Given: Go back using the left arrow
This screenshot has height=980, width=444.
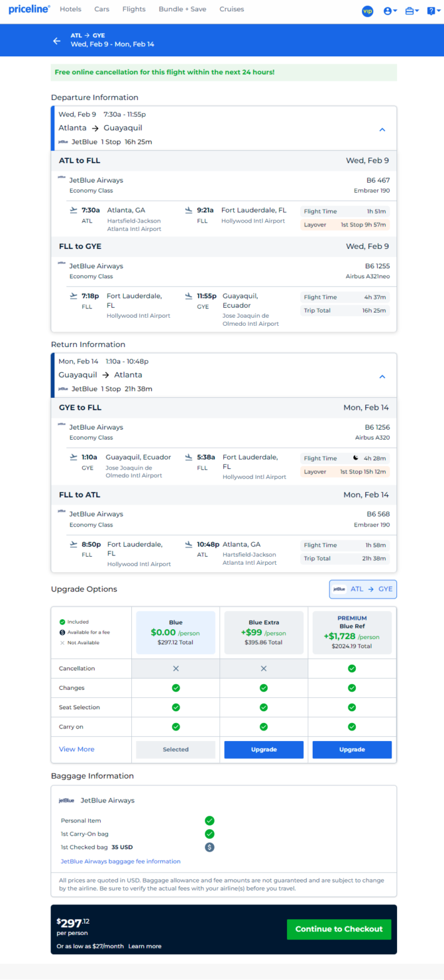Looking at the screenshot, I should pos(57,40).
